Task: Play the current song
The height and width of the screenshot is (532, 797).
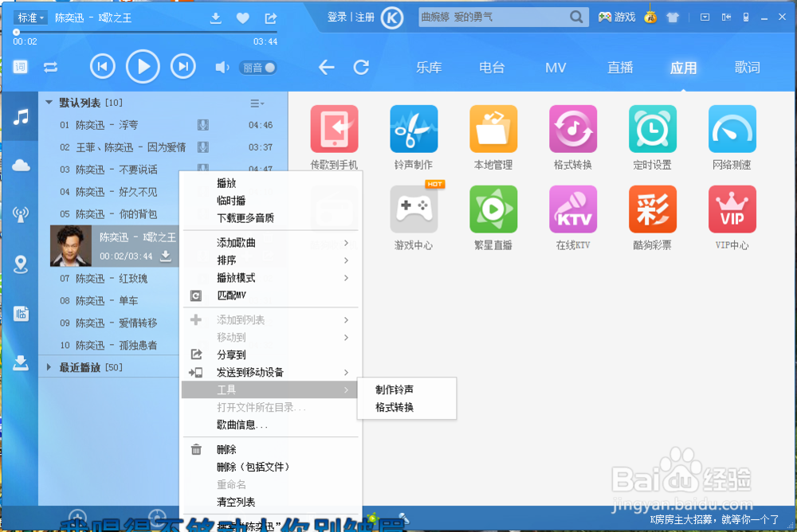Action: 143,67
